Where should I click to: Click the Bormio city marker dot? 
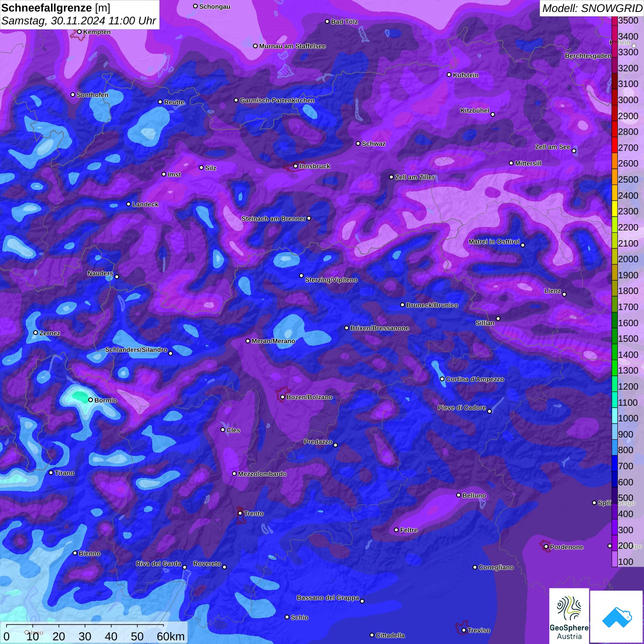90,400
